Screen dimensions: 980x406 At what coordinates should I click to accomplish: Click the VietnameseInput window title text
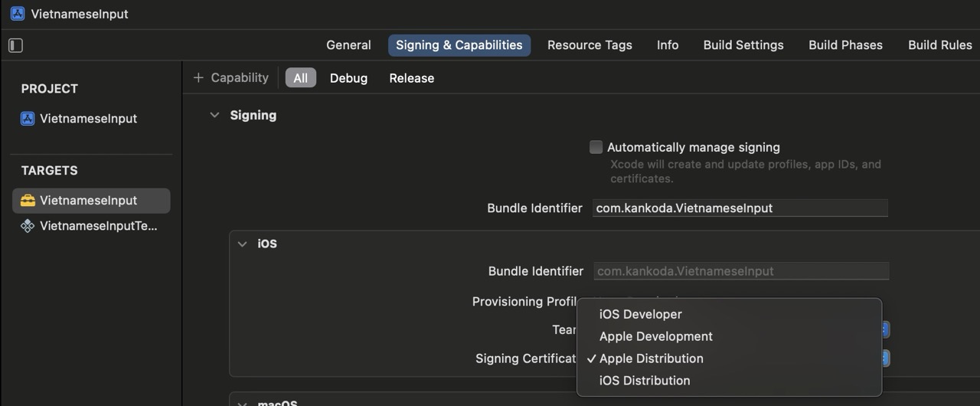[80, 14]
